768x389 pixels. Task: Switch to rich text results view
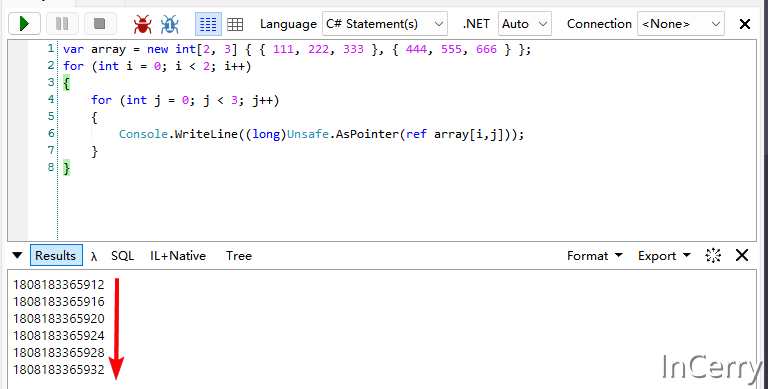208,24
